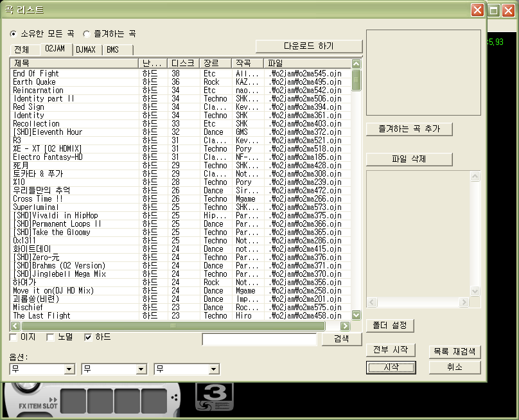Open 폴더 설정 folder settings
This screenshot has height=420, width=519.
click(x=390, y=326)
